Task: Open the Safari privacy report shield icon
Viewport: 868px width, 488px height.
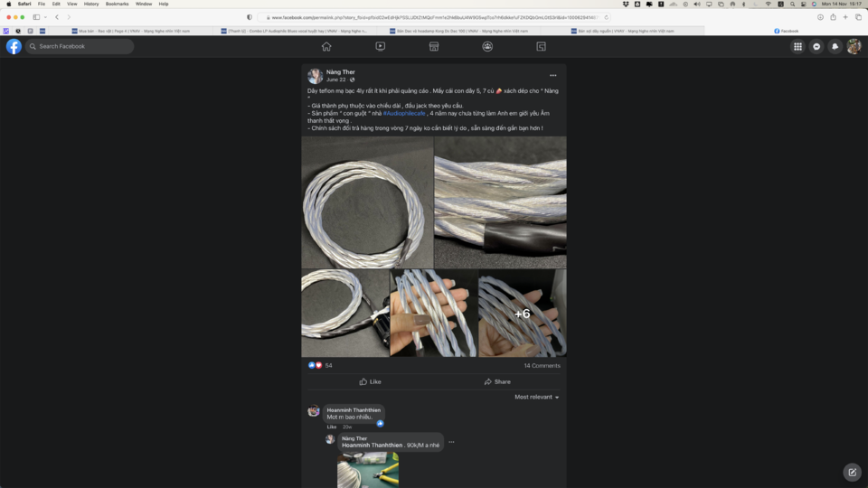Action: click(250, 17)
